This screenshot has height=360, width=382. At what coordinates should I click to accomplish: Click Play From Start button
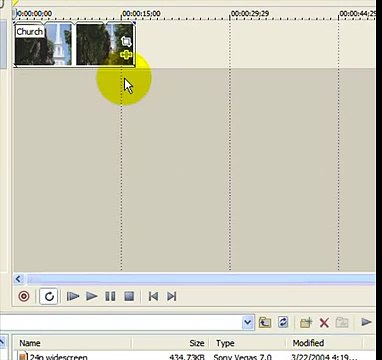click(x=73, y=296)
